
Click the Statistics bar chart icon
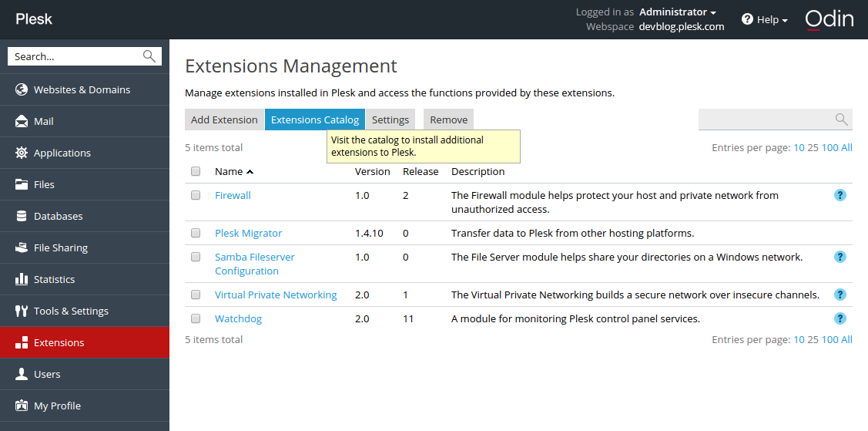tap(22, 279)
